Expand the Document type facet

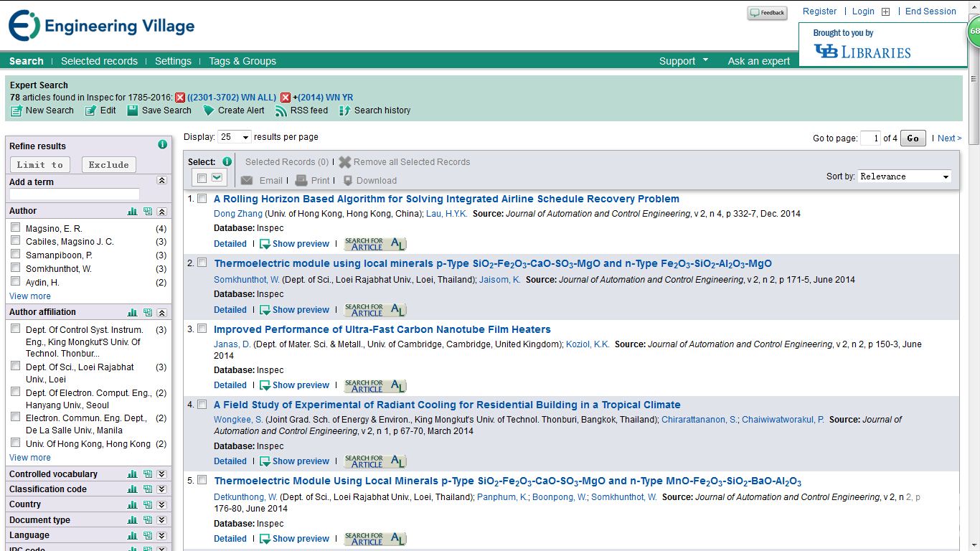[x=162, y=520]
